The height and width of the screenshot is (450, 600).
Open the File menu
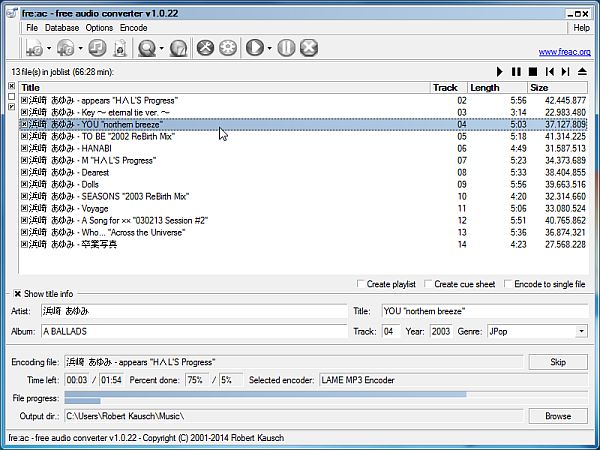click(x=32, y=28)
